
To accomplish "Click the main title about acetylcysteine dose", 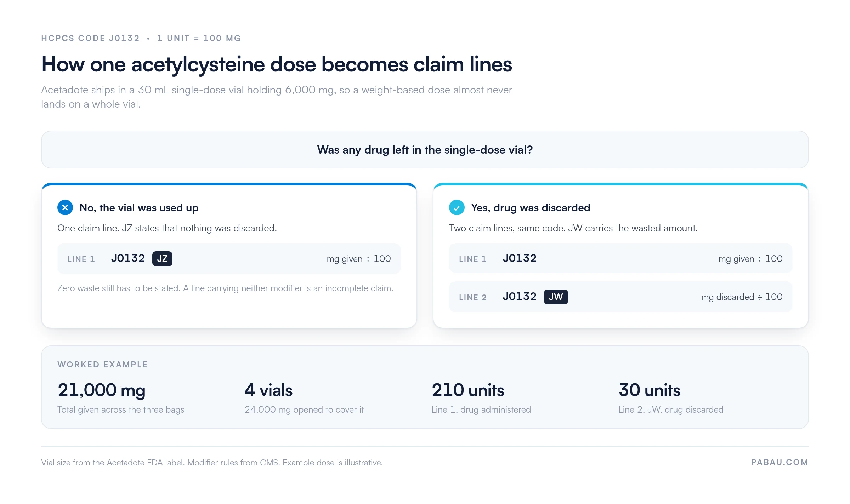I will coord(277,64).
